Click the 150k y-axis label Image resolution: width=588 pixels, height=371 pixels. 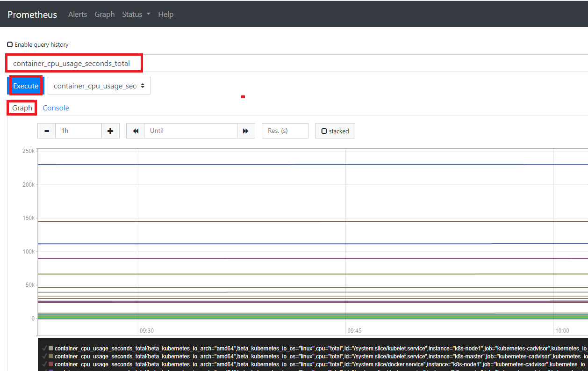click(x=29, y=218)
